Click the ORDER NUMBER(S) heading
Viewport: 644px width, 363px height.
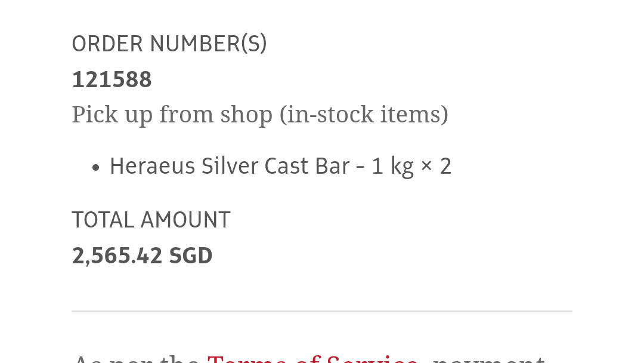pyautogui.click(x=169, y=44)
